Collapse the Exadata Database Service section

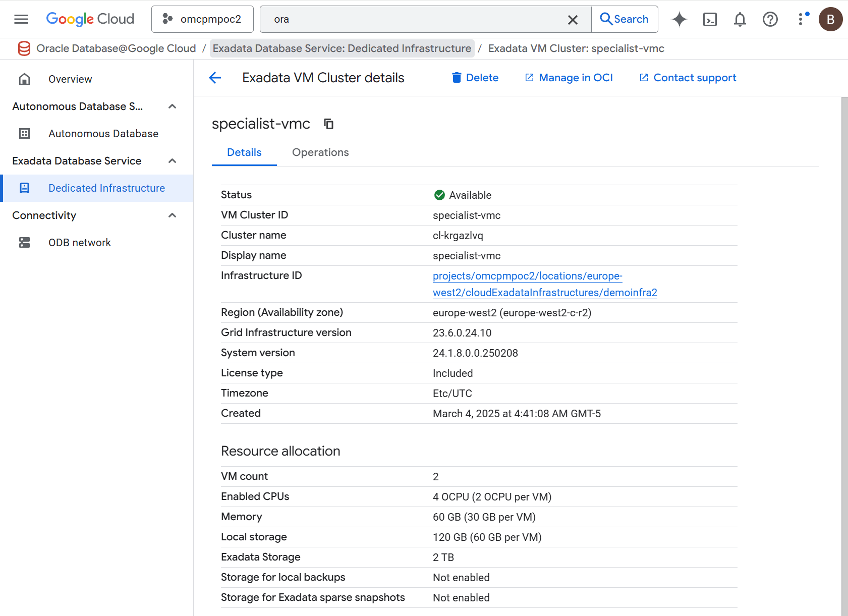click(172, 160)
